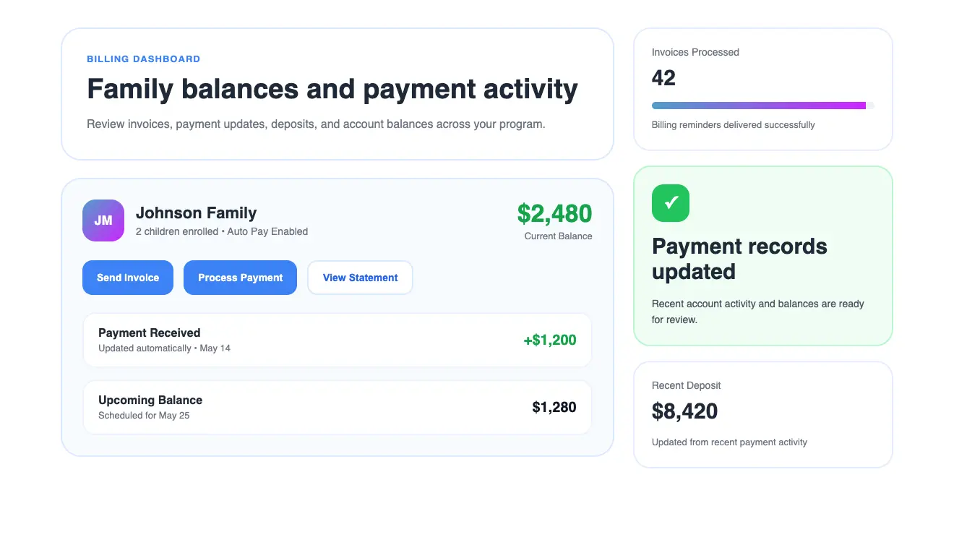Click the 'Review invoices, payment updates' description
The image size is (980, 540).
click(316, 124)
